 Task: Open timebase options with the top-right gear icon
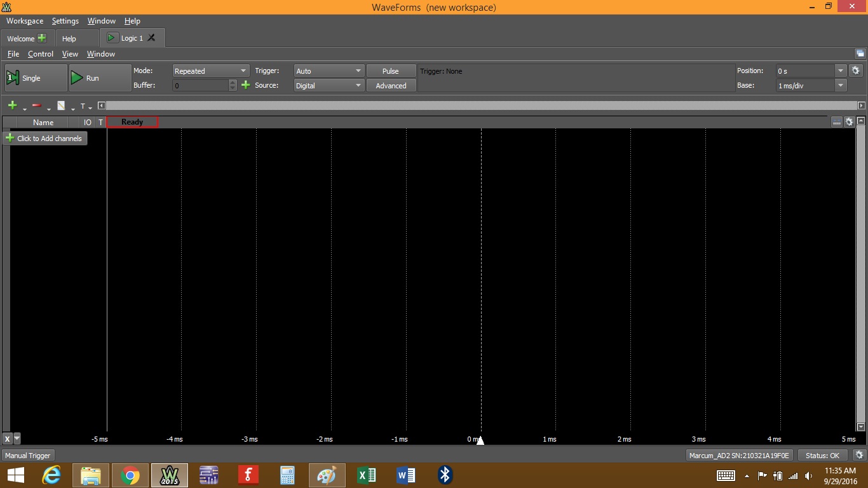[855, 71]
